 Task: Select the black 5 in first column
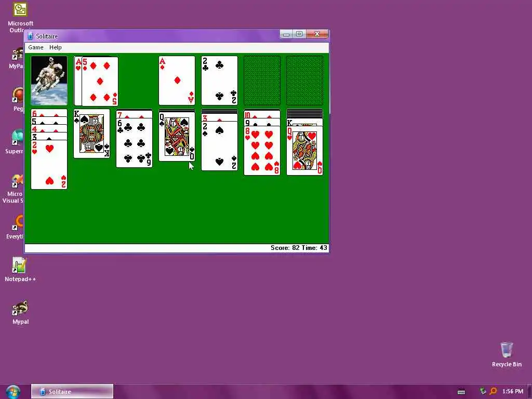pyautogui.click(x=49, y=121)
